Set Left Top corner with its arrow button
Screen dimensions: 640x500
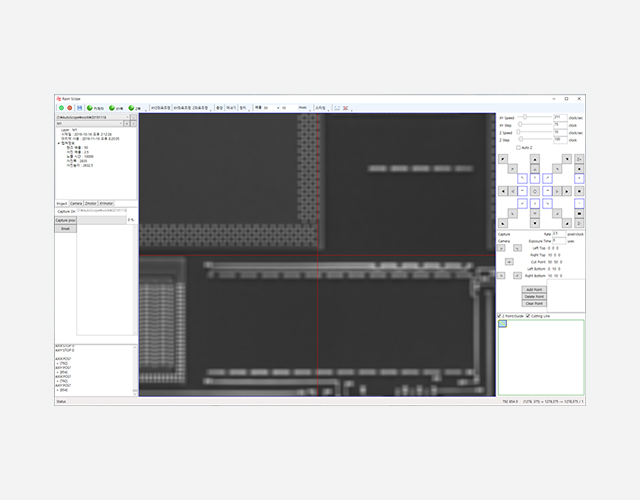(x=501, y=248)
